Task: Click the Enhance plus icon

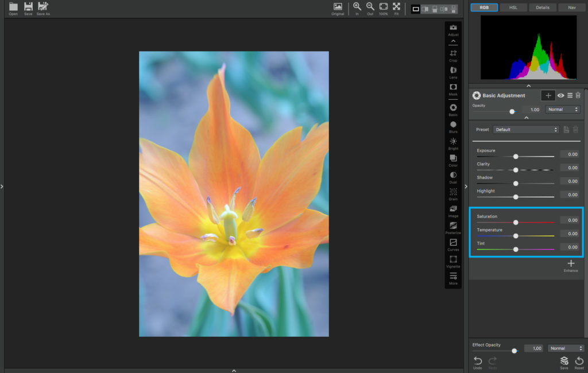Action: point(571,263)
